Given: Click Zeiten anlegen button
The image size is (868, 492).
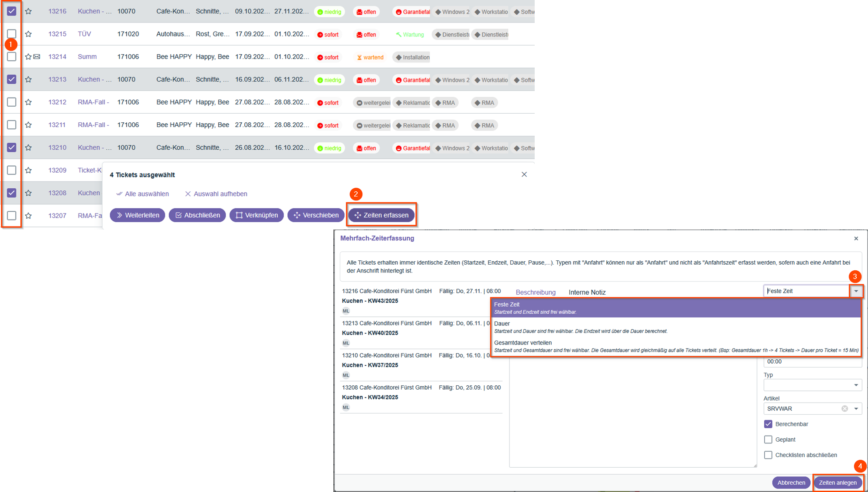Looking at the screenshot, I should coord(838,483).
